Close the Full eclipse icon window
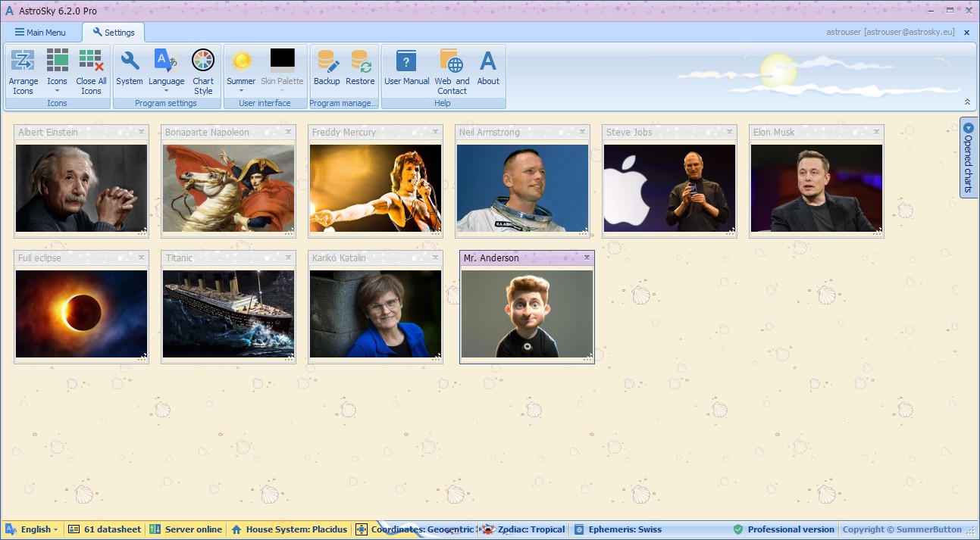Viewport: 980px width, 540px height. 141,258
